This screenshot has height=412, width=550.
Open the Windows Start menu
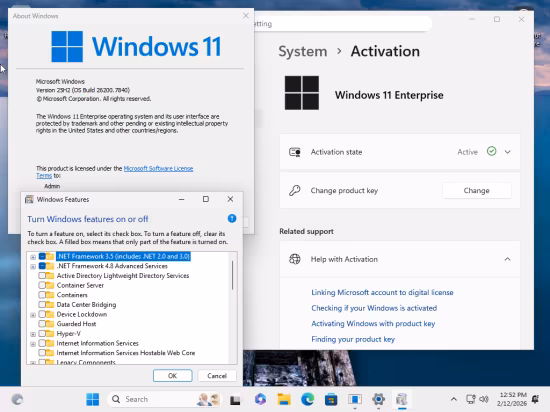click(x=93, y=399)
